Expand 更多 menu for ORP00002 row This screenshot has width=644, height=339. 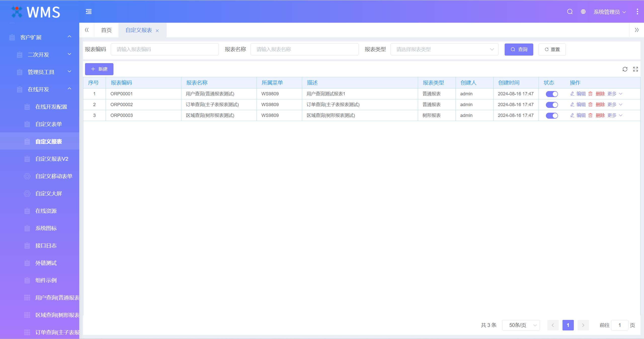(x=615, y=105)
